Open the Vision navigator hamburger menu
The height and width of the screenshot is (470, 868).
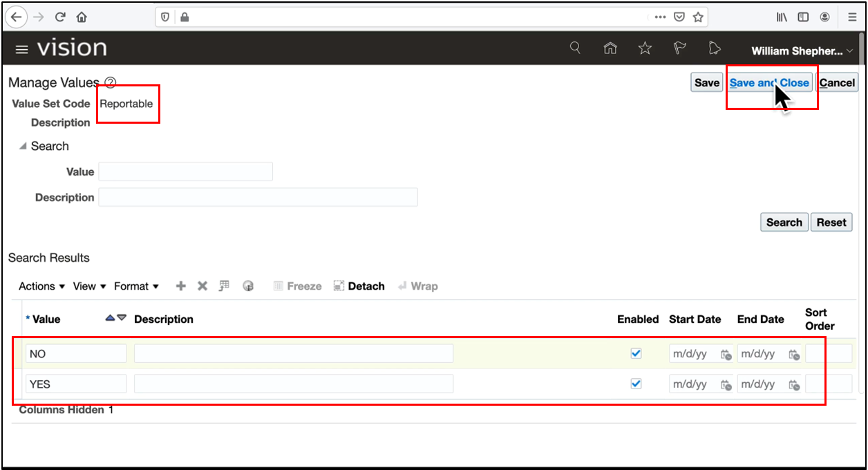pos(21,49)
